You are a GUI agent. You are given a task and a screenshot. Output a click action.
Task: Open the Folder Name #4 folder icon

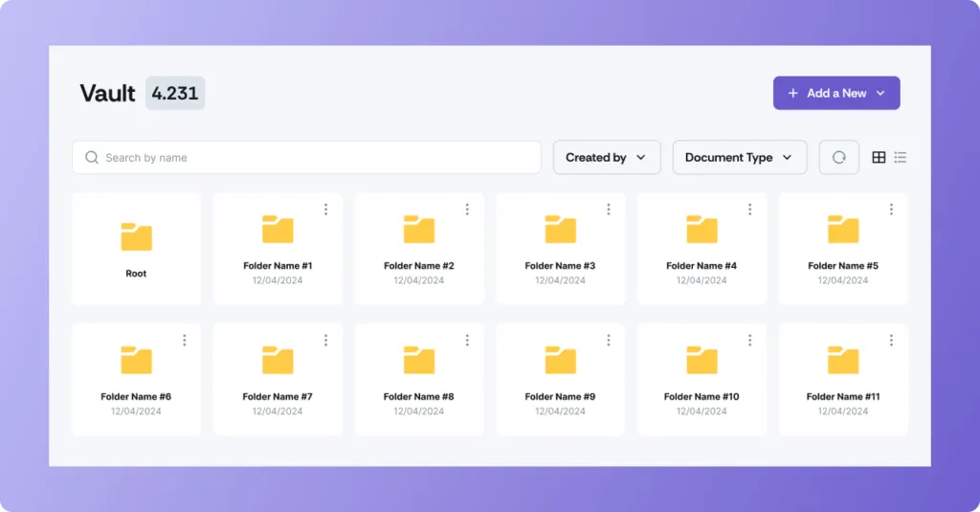(702, 229)
